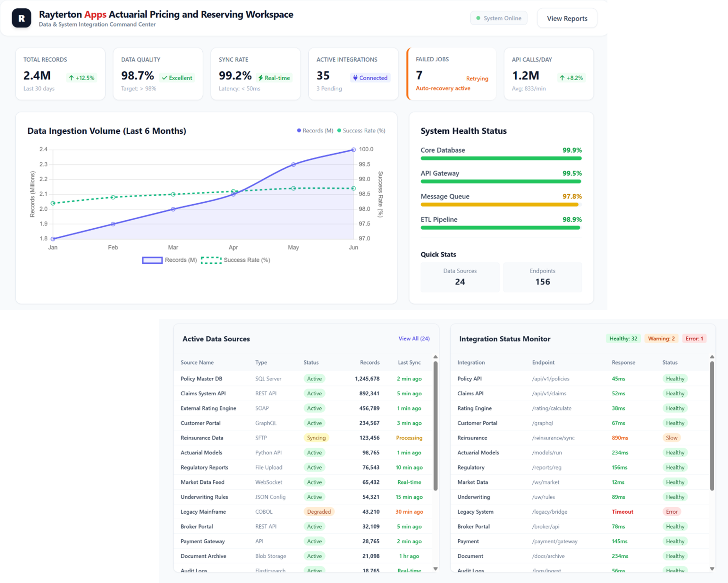The height and width of the screenshot is (583, 728).
Task: Click the Message Queue yellow progress bar
Action: [x=499, y=205]
